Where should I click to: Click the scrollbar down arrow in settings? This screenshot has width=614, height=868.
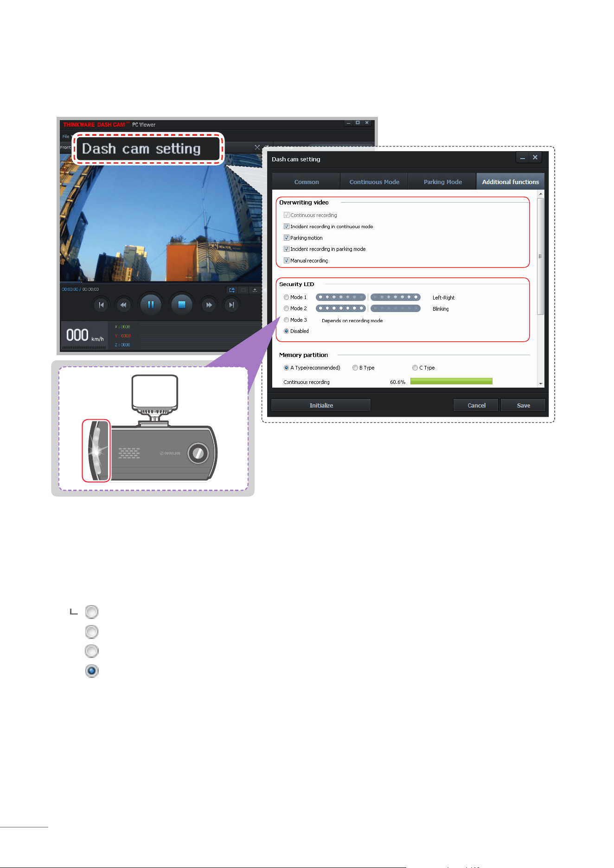[x=541, y=384]
